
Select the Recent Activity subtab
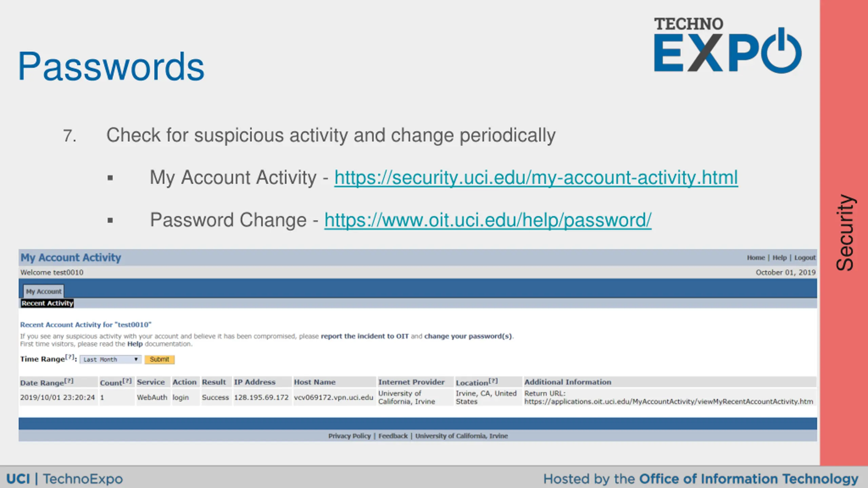[x=47, y=303]
